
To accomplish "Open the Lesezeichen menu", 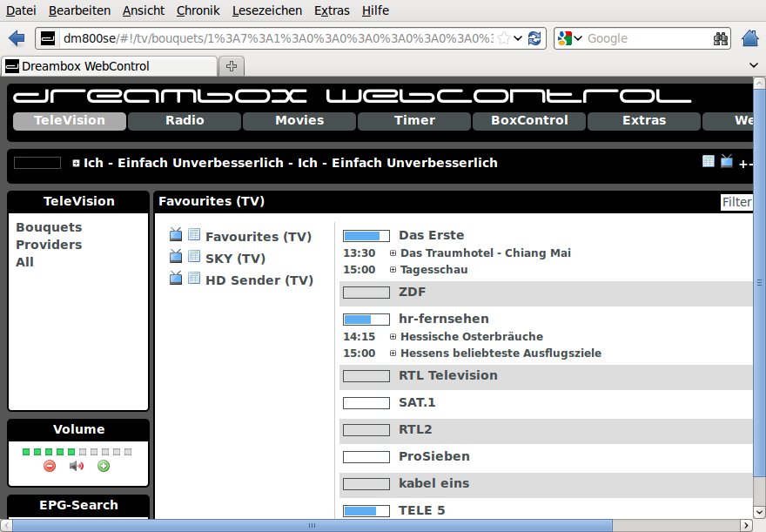I will coord(267,10).
